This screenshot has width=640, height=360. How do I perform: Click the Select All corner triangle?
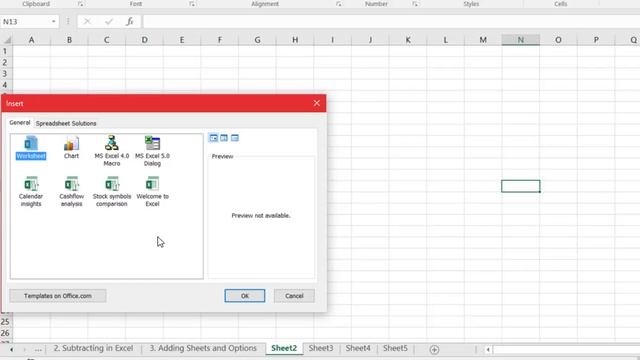(x=7, y=40)
